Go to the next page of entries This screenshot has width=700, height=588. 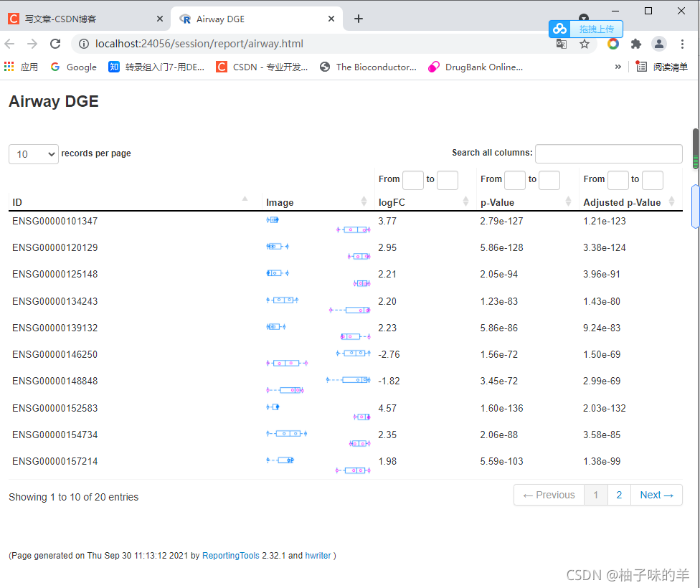pos(656,495)
